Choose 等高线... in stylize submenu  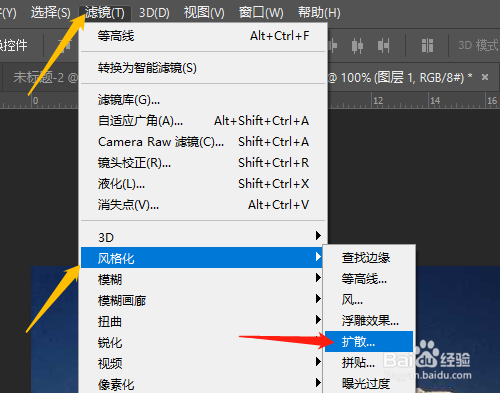tap(369, 279)
